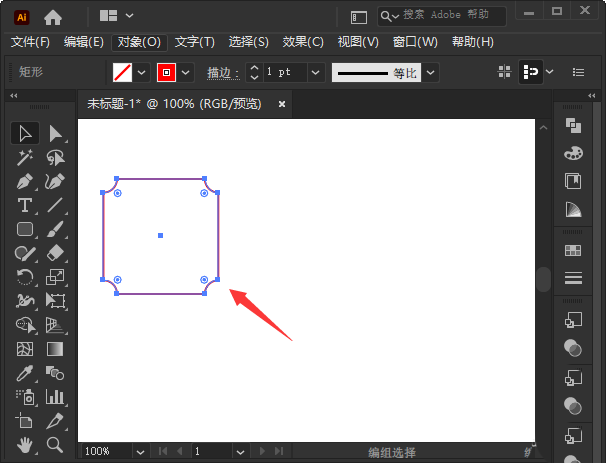Viewport: 606px width, 463px height.
Task: Open the fill color dropdown arrow
Action: [x=141, y=73]
